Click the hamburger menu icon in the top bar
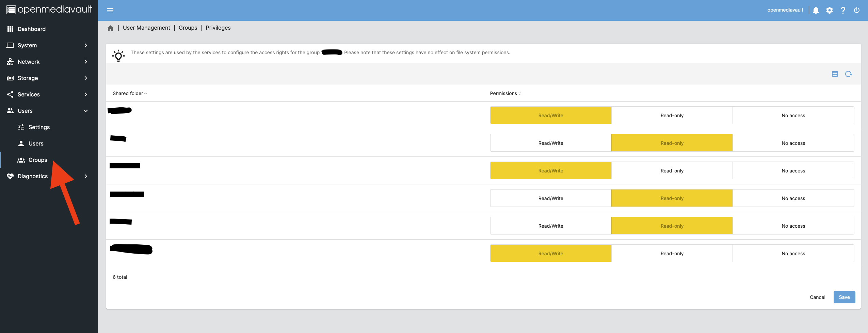Image resolution: width=868 pixels, height=333 pixels. pyautogui.click(x=110, y=10)
